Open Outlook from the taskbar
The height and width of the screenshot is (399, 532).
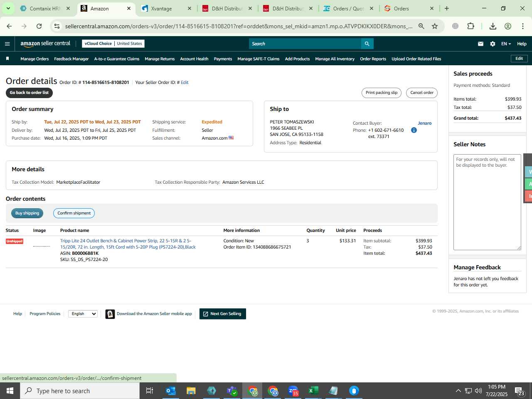(171, 391)
